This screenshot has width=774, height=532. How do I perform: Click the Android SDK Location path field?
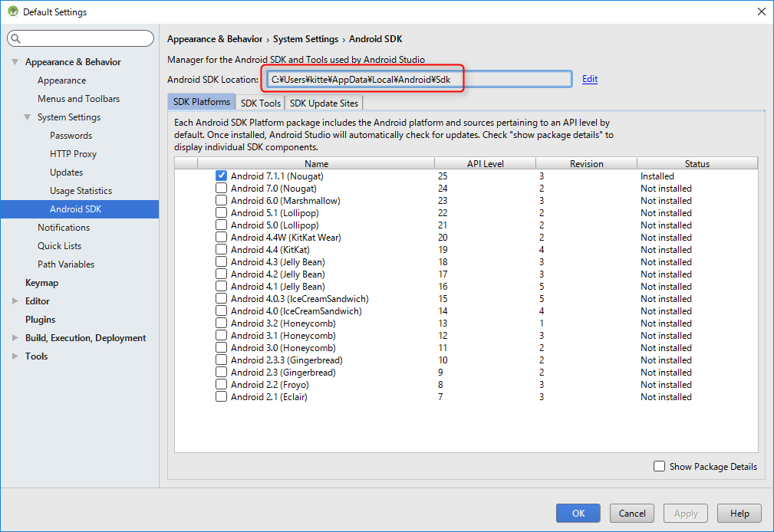(x=419, y=79)
